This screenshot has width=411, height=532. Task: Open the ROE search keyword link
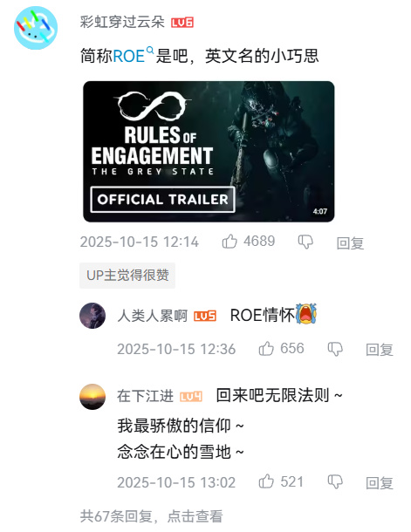pos(128,57)
